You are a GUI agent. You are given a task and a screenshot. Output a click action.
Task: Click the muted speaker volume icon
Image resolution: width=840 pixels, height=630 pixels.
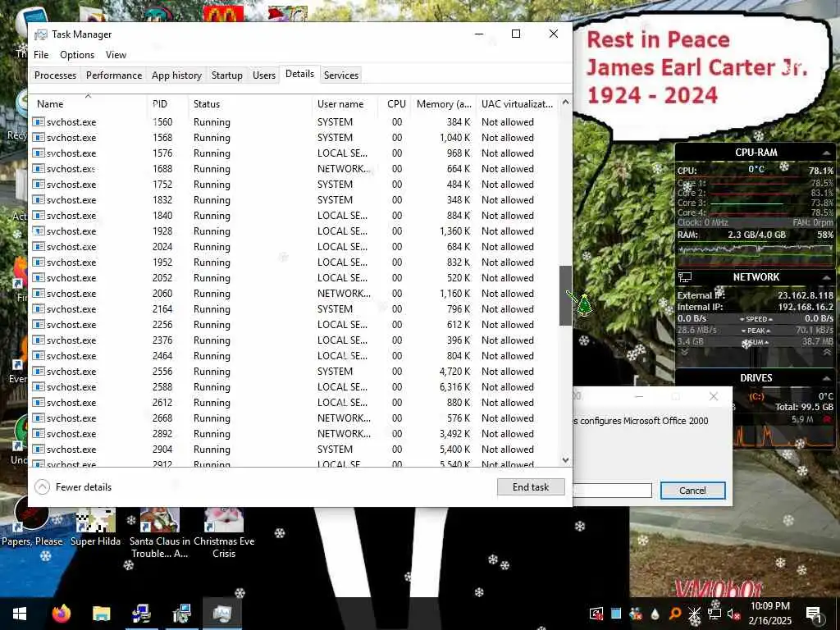(x=734, y=614)
